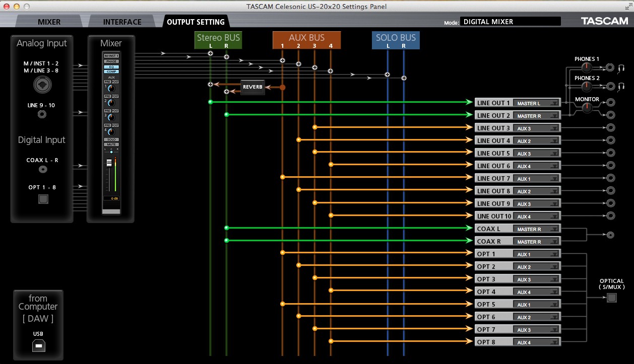Image resolution: width=634 pixels, height=364 pixels.
Task: Click the PHONES 1 level knob
Action: [x=586, y=67]
